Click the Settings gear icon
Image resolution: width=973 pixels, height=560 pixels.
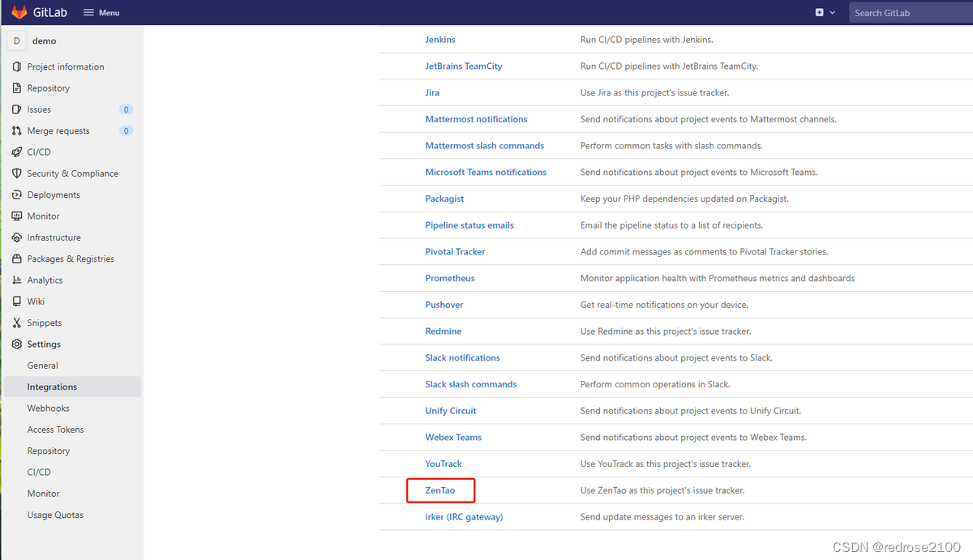(17, 344)
